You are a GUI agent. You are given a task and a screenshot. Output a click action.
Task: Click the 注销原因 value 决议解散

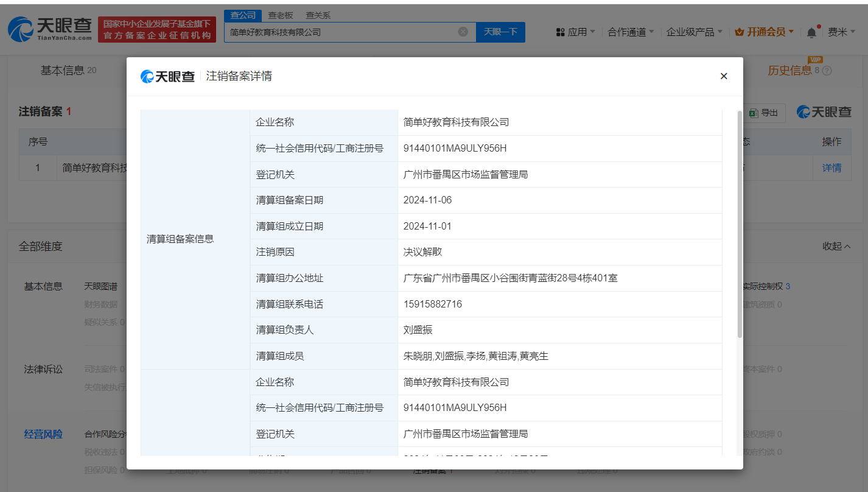(423, 251)
